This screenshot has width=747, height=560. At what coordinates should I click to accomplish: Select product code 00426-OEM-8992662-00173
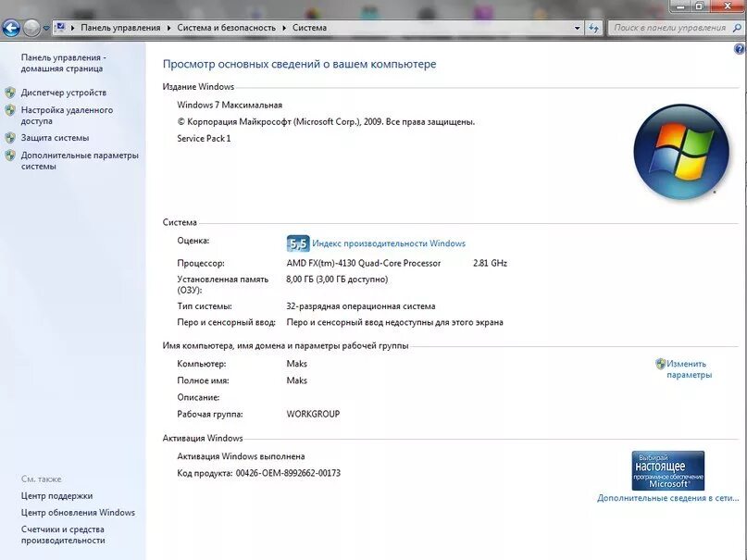pyautogui.click(x=288, y=473)
